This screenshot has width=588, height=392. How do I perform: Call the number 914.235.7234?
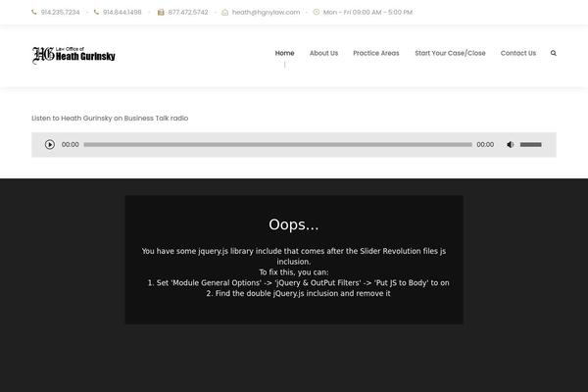[61, 12]
